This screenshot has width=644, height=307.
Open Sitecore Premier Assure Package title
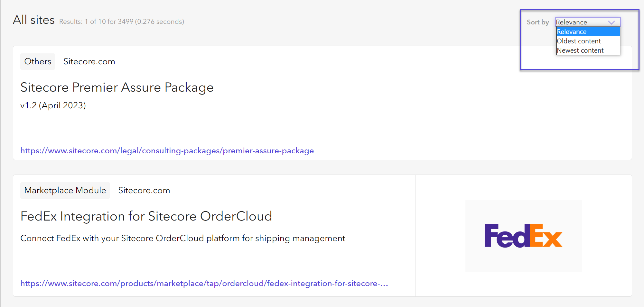117,87
